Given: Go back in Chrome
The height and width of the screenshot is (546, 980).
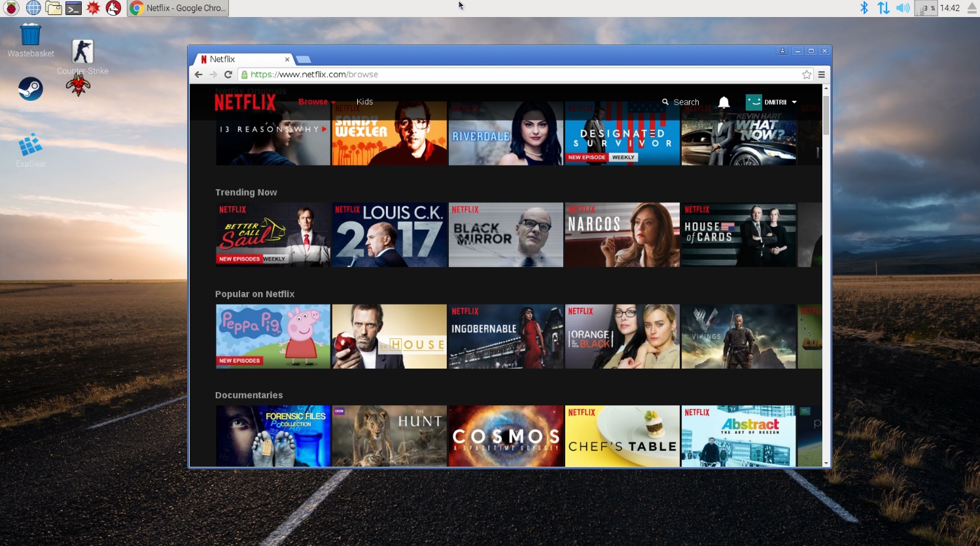Looking at the screenshot, I should click(x=199, y=75).
